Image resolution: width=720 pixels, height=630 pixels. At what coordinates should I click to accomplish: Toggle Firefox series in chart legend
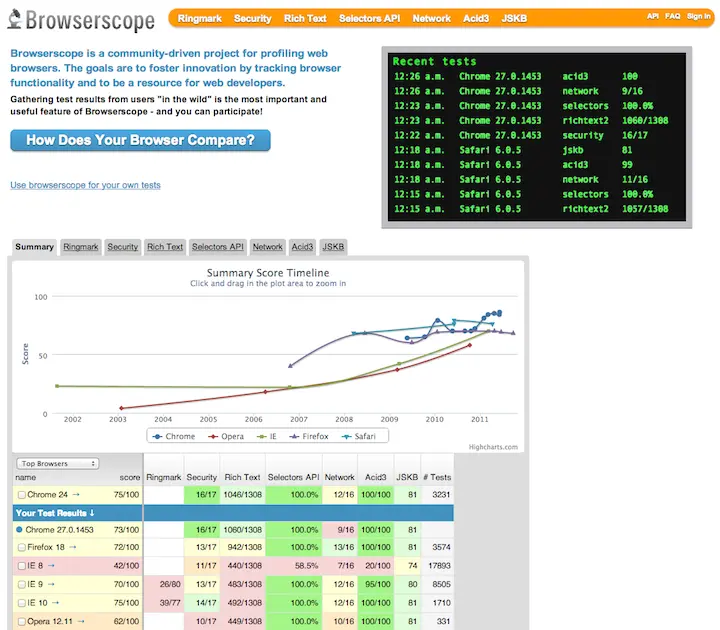click(309, 436)
